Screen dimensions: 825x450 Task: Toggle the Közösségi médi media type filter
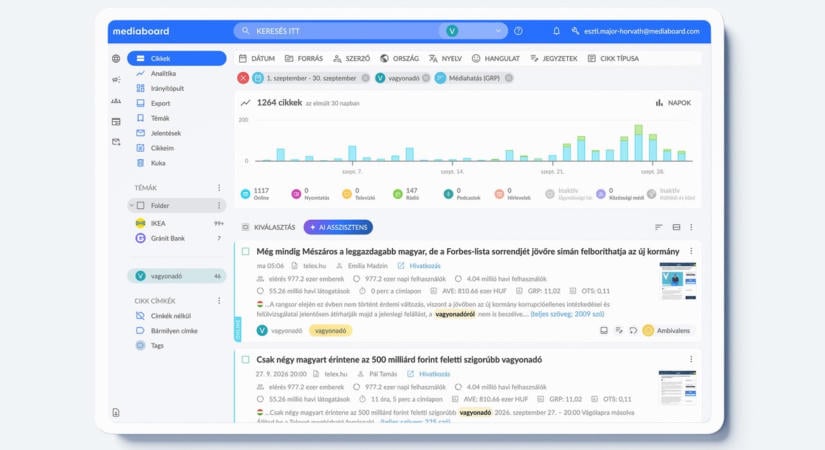(620, 194)
